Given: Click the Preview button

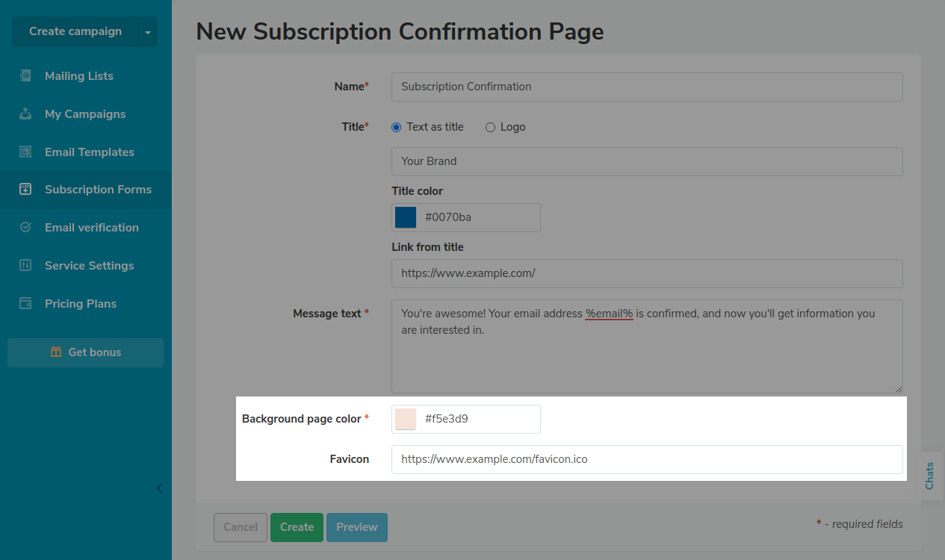Looking at the screenshot, I should (x=356, y=527).
